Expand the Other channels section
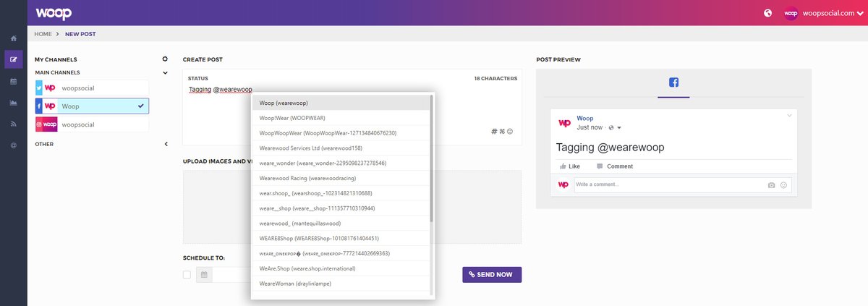This screenshot has height=306, width=868. coord(165,144)
